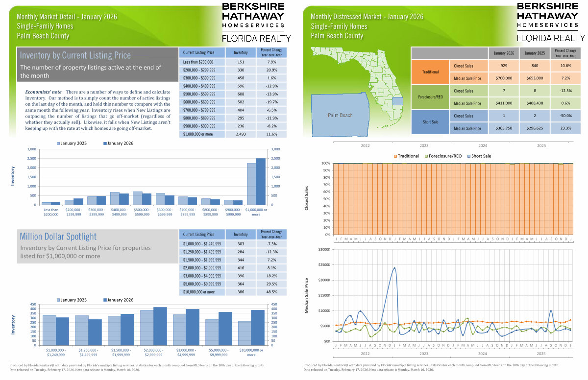Click the Traditional orange legend swatch
Screen dimensions: 588x380
point(395,156)
